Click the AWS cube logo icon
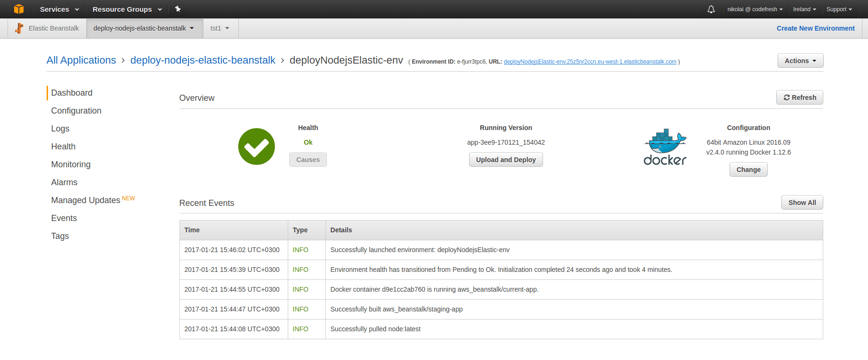 (x=19, y=9)
